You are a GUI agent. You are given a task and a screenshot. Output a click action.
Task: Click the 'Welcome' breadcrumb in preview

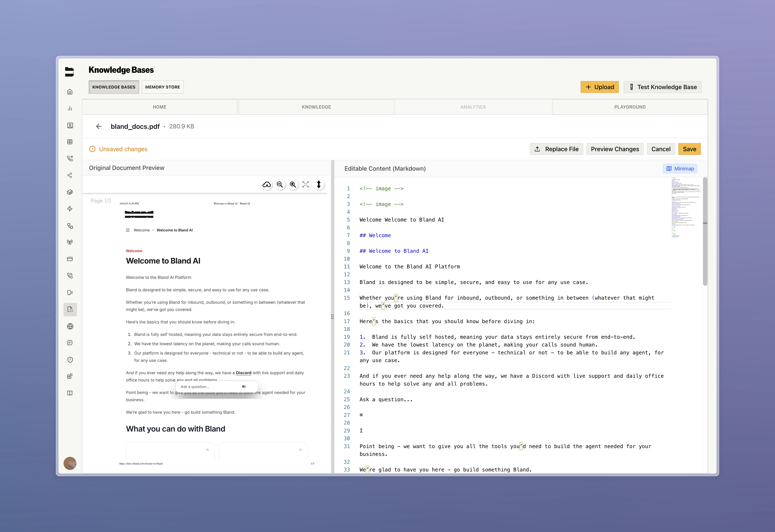[x=141, y=230]
